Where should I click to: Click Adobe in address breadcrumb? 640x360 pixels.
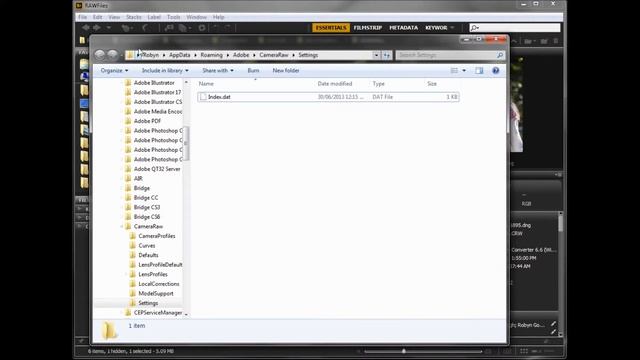point(241,55)
